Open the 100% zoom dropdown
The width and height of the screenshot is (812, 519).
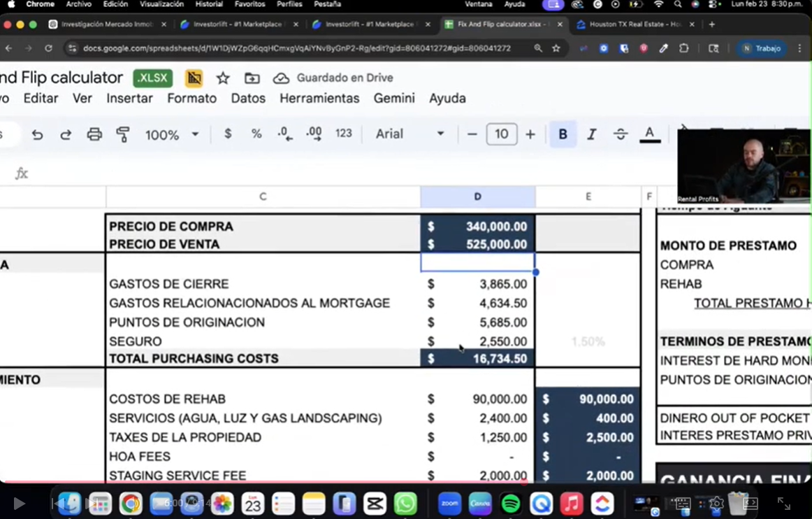click(x=172, y=134)
